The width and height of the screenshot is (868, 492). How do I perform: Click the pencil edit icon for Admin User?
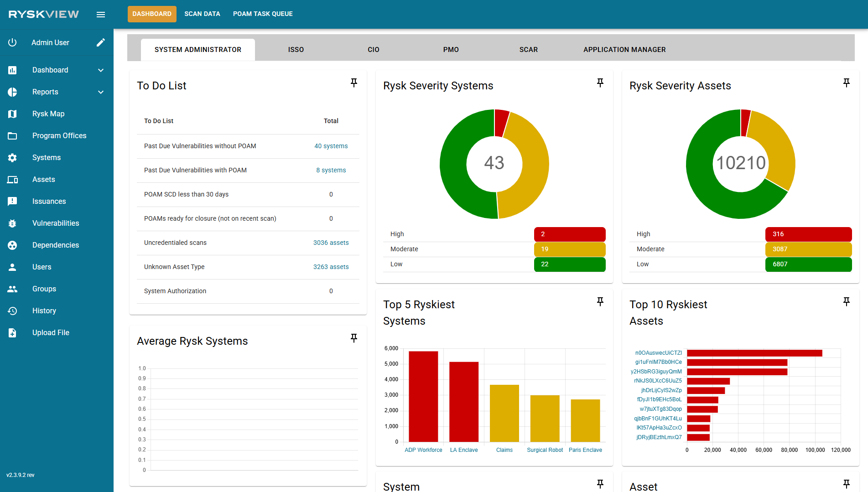click(101, 42)
